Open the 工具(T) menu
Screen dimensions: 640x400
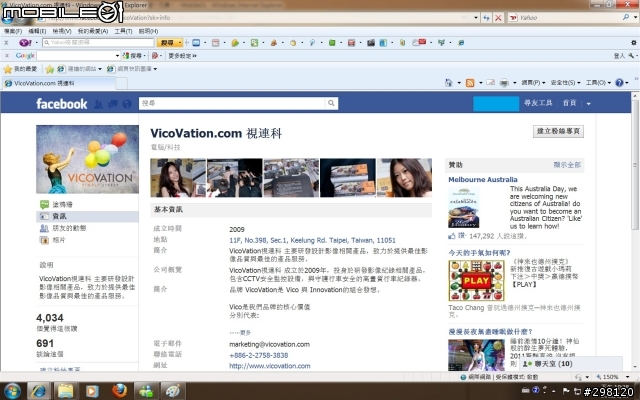pyautogui.click(x=123, y=31)
